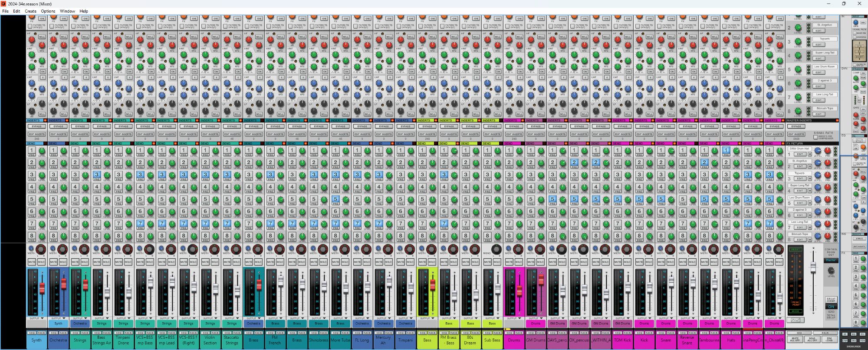The image size is (868, 350).
Task: Click the MUTE ALL OFF button
Action: 795,339
